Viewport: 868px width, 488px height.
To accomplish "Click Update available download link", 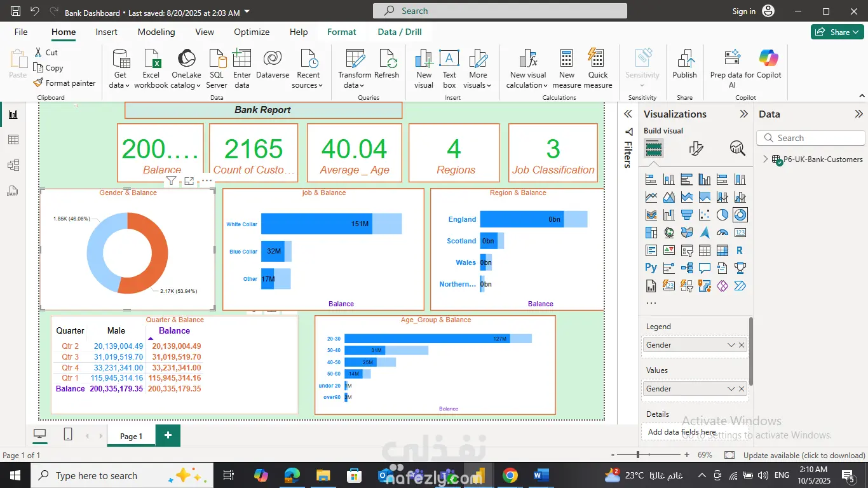I will point(804,455).
